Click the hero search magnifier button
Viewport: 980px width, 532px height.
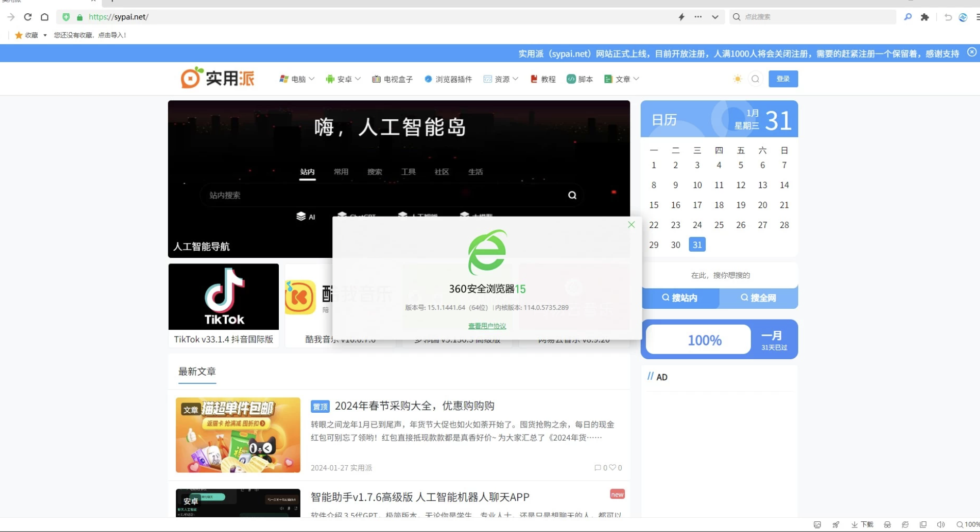click(x=572, y=195)
